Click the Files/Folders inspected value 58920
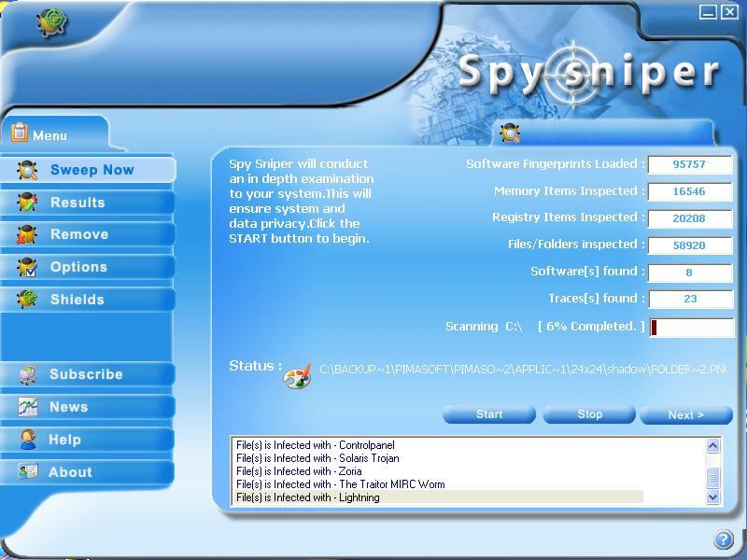The image size is (747, 560). click(689, 245)
